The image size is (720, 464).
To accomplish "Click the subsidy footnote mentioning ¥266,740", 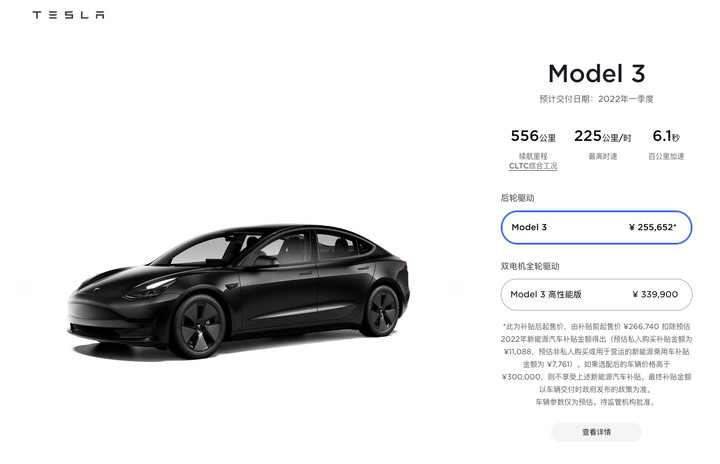I will coord(596,358).
